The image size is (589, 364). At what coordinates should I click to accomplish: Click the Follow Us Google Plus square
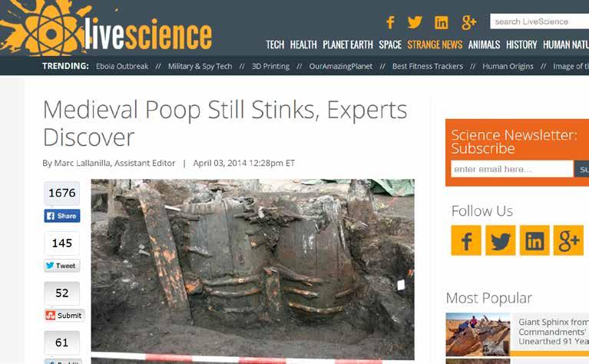point(568,240)
